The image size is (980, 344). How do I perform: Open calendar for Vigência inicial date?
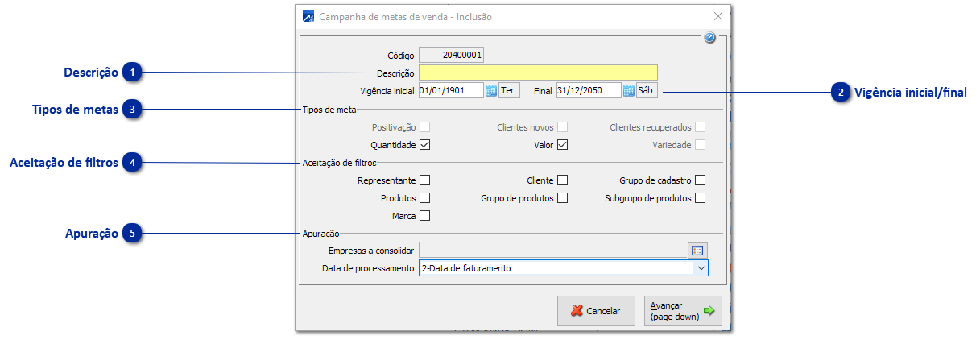point(491,91)
